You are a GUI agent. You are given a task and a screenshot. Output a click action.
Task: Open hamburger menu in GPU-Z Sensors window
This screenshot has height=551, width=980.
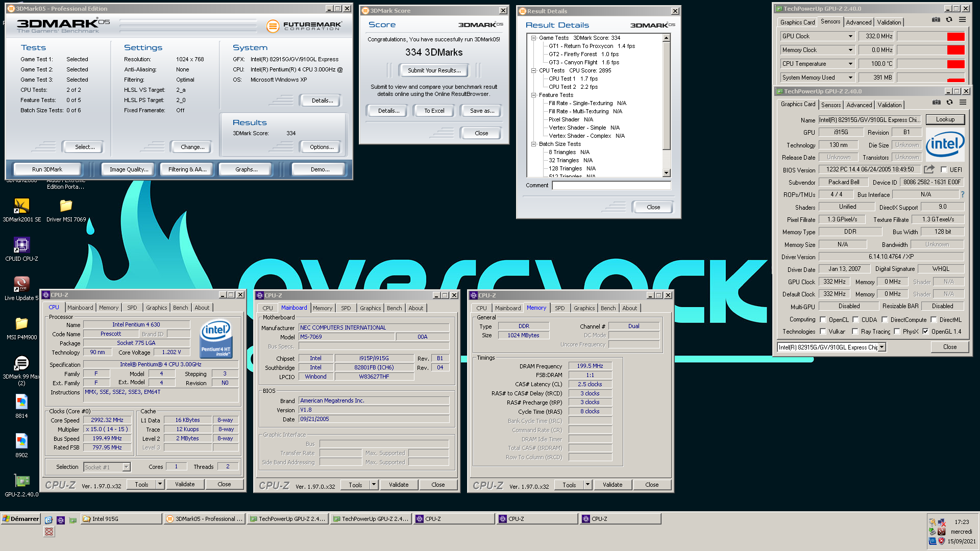962,19
